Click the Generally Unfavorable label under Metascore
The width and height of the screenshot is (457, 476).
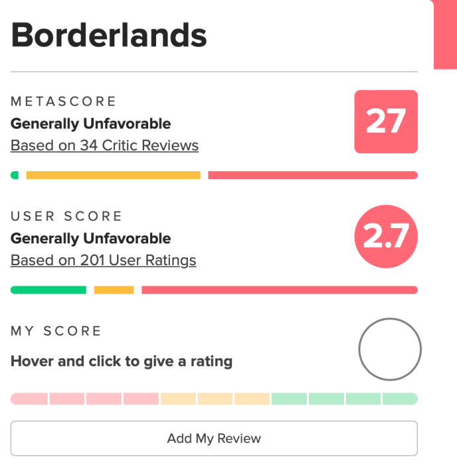pos(91,124)
